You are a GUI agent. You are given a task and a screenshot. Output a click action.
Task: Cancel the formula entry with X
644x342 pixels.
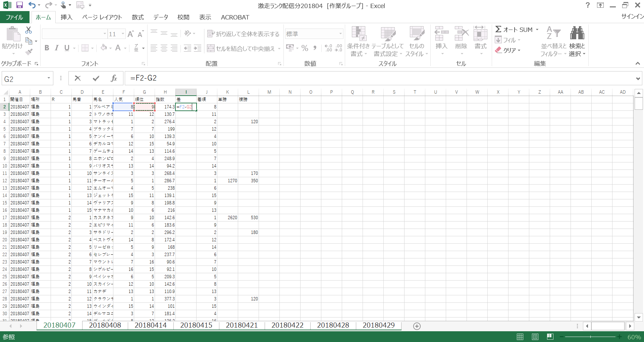click(x=78, y=78)
